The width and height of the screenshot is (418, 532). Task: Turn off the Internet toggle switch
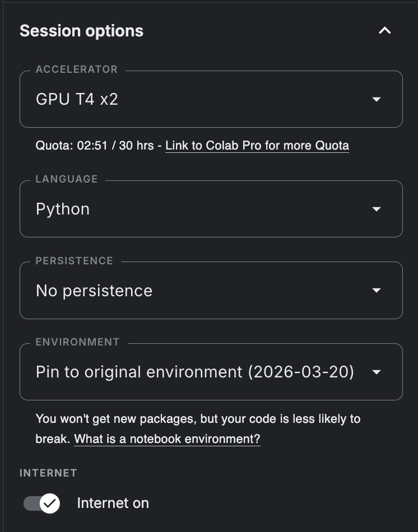pyautogui.click(x=41, y=503)
